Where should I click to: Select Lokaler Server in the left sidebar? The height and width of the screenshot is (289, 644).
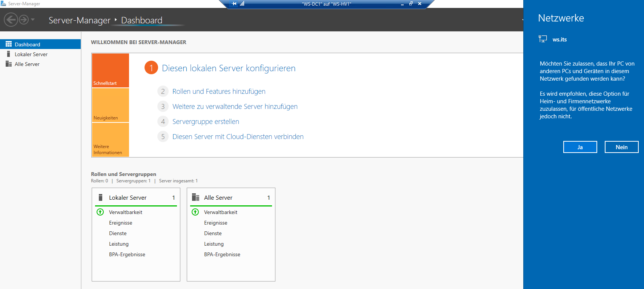click(x=40, y=54)
